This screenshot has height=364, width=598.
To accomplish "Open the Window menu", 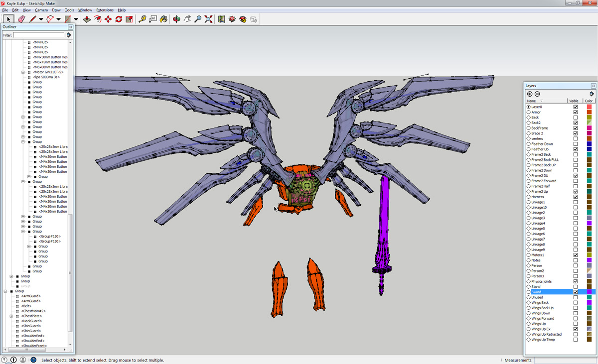I will pos(85,10).
